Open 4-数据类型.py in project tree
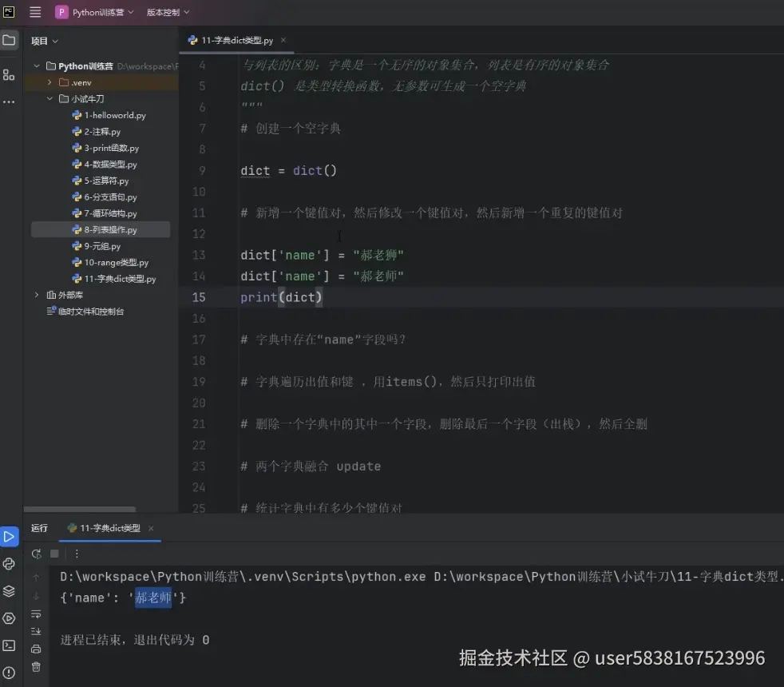 [x=105, y=164]
